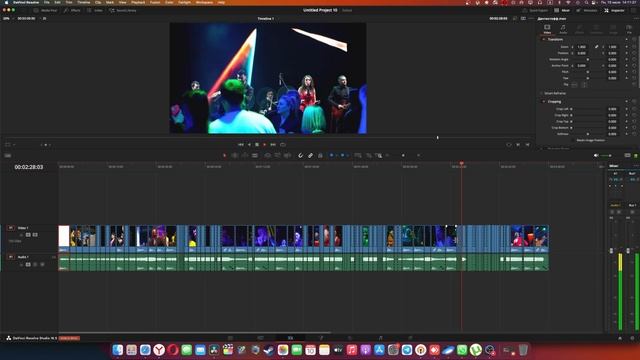Click the flip horizontal button
The width and height of the screenshot is (640, 360).
click(x=575, y=84)
